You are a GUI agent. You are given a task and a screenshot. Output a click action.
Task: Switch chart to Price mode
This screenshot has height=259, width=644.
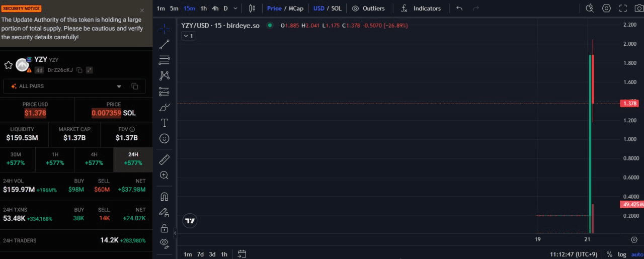274,8
